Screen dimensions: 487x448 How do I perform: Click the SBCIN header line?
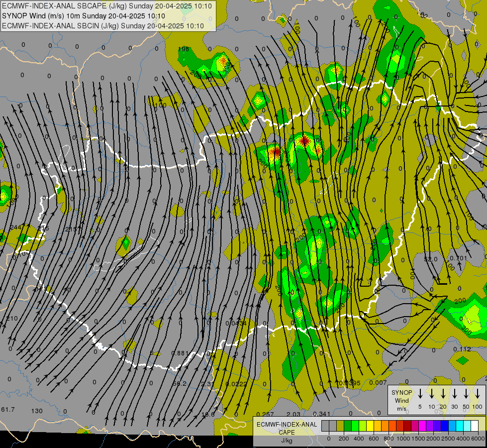point(103,26)
